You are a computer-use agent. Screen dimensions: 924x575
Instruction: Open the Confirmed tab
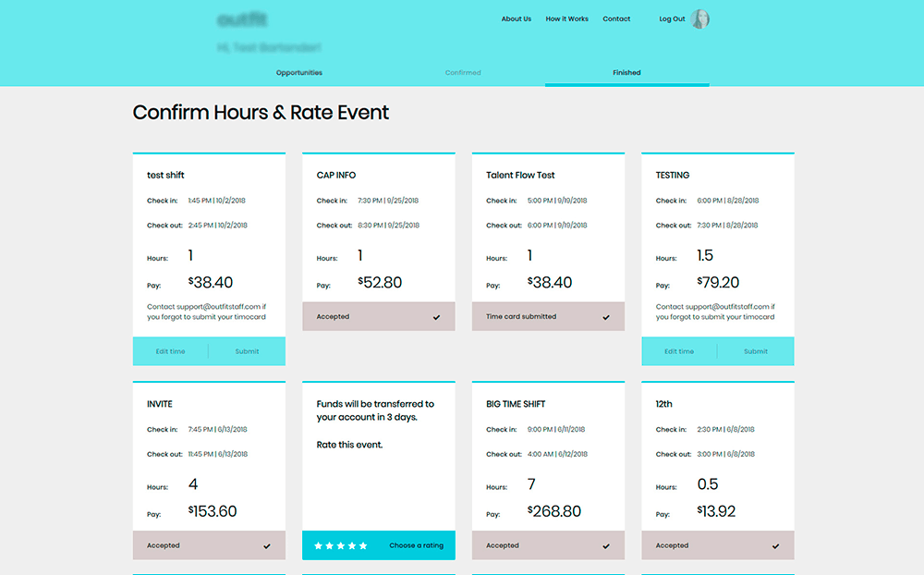pos(463,72)
